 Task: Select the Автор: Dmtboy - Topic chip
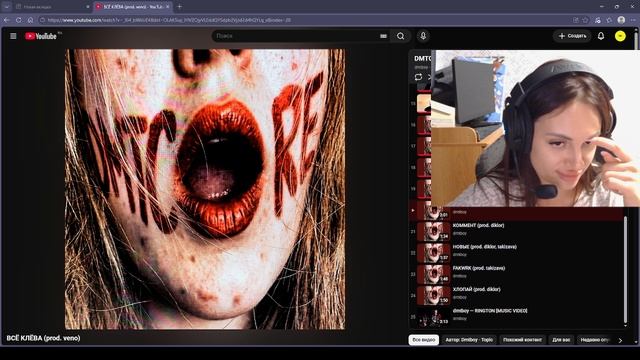click(469, 340)
